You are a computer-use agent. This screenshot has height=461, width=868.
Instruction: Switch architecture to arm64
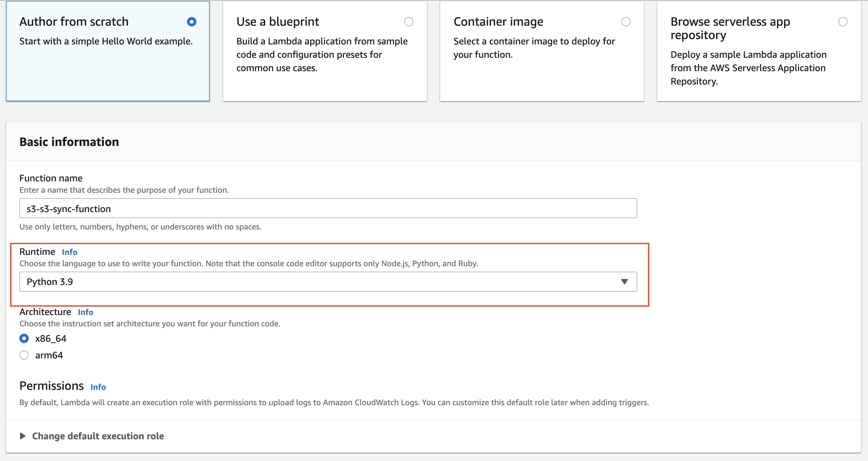click(24, 355)
